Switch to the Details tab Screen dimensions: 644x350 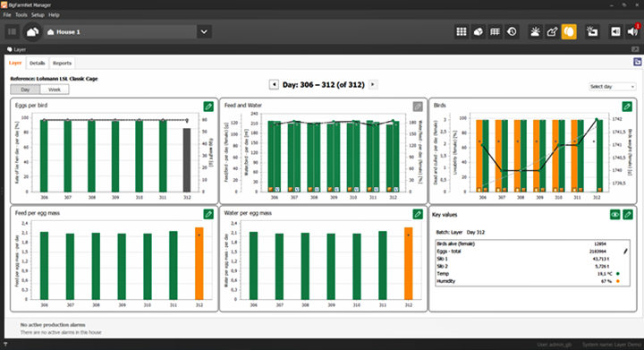click(x=37, y=63)
